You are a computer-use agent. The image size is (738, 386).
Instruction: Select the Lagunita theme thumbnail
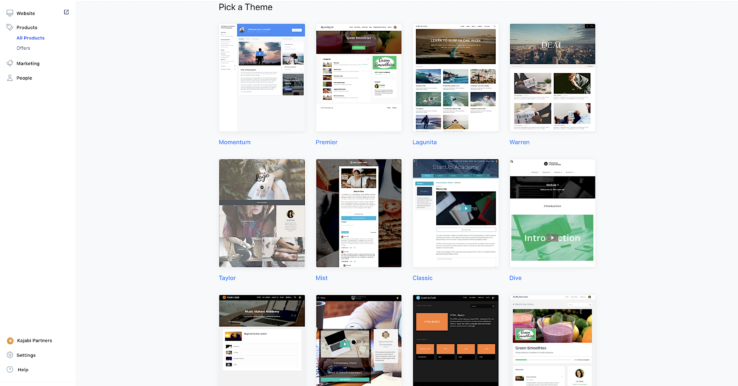click(x=456, y=78)
